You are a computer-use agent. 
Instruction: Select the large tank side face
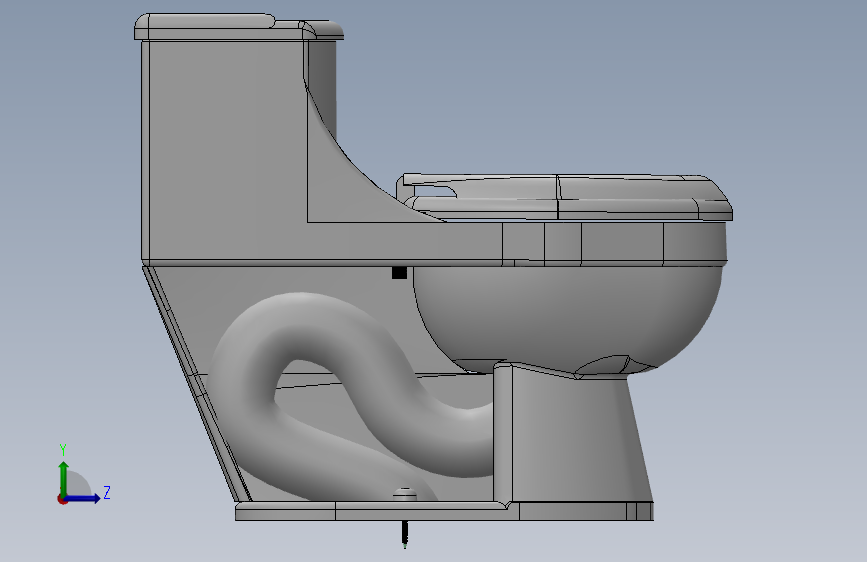[x=227, y=149]
